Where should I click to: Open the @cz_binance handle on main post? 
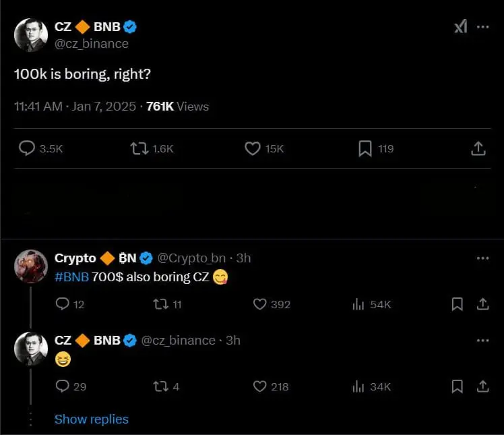coord(91,44)
